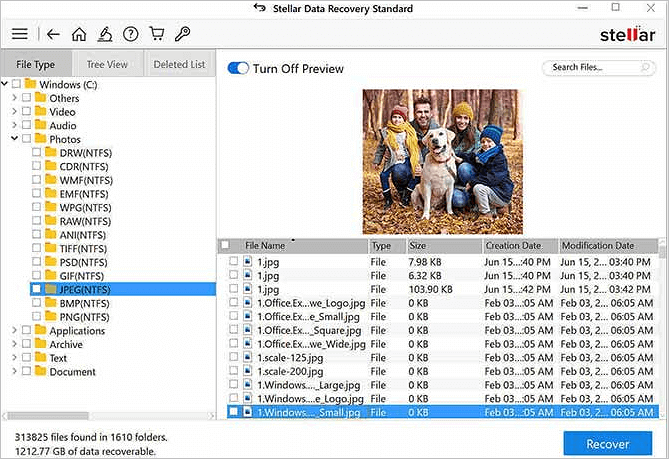
Task: Check the select-all checkbox in file header
Action: [x=225, y=245]
